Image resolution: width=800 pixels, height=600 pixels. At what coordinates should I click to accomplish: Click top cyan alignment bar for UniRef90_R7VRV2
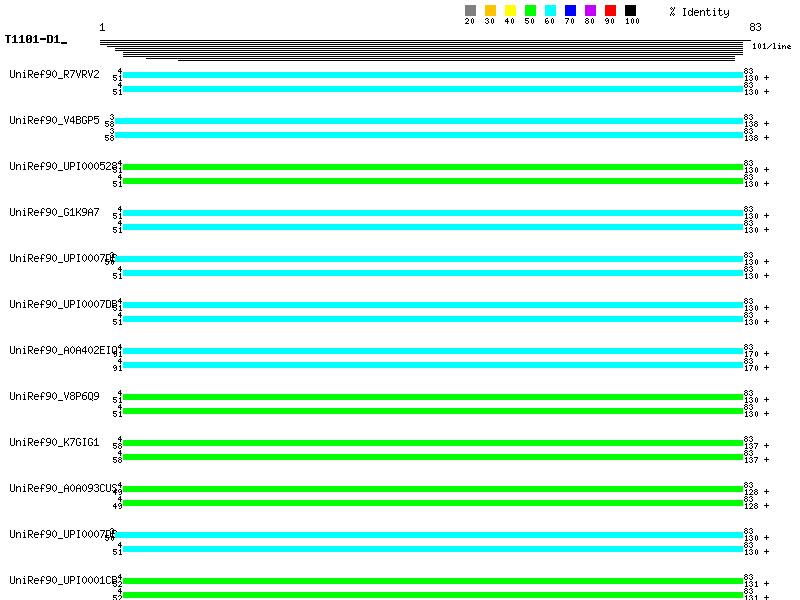point(432,75)
